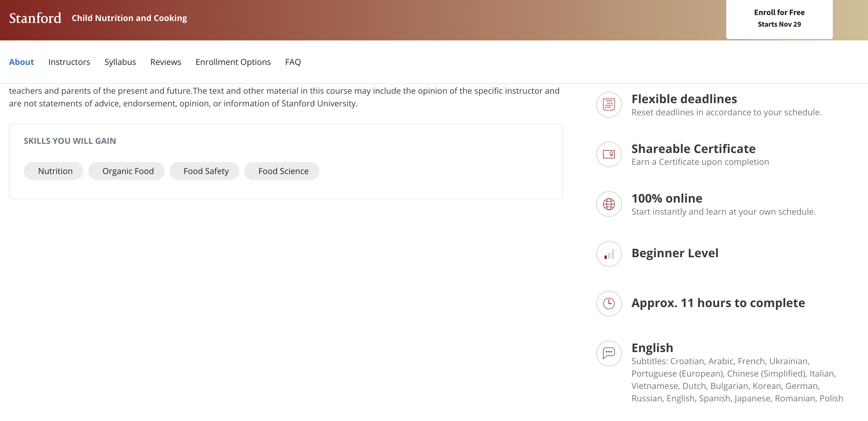
Task: Click the Nutrition skill tag
Action: (x=55, y=171)
